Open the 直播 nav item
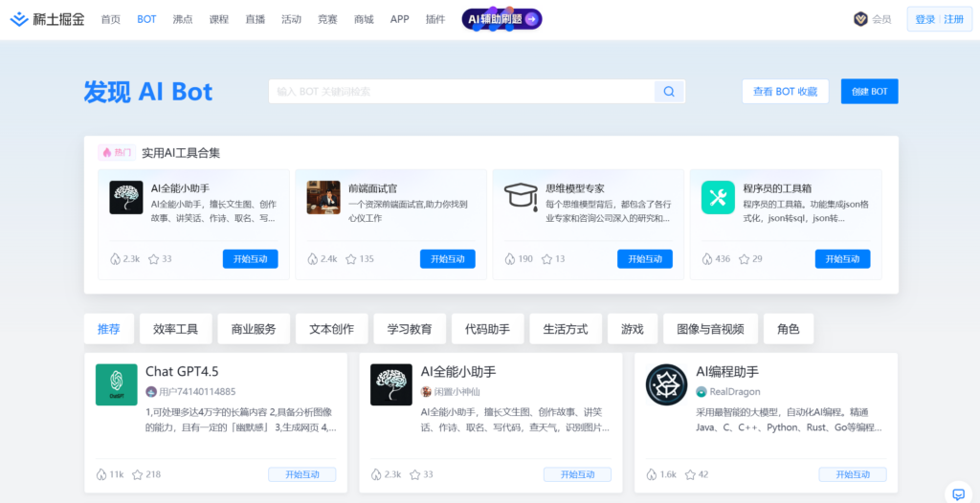The image size is (980, 503). (255, 19)
